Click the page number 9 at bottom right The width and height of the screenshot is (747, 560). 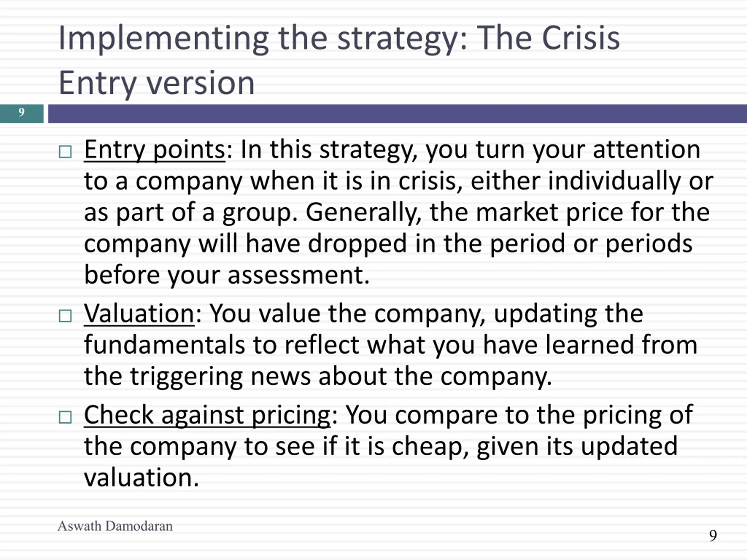pyautogui.click(x=713, y=535)
